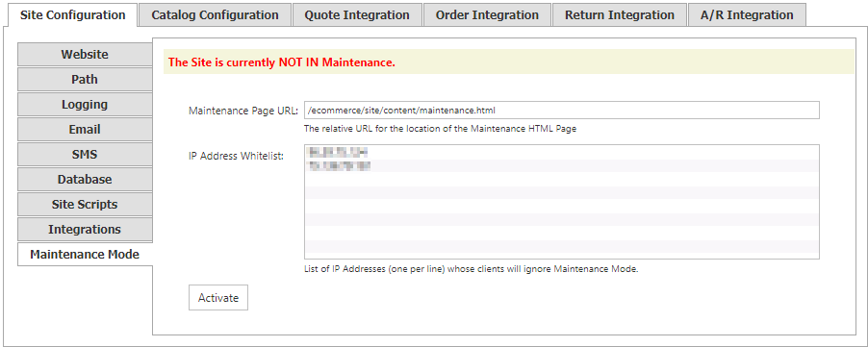Open the Website side tab
Image resolution: width=868 pixels, height=347 pixels.
pos(85,54)
